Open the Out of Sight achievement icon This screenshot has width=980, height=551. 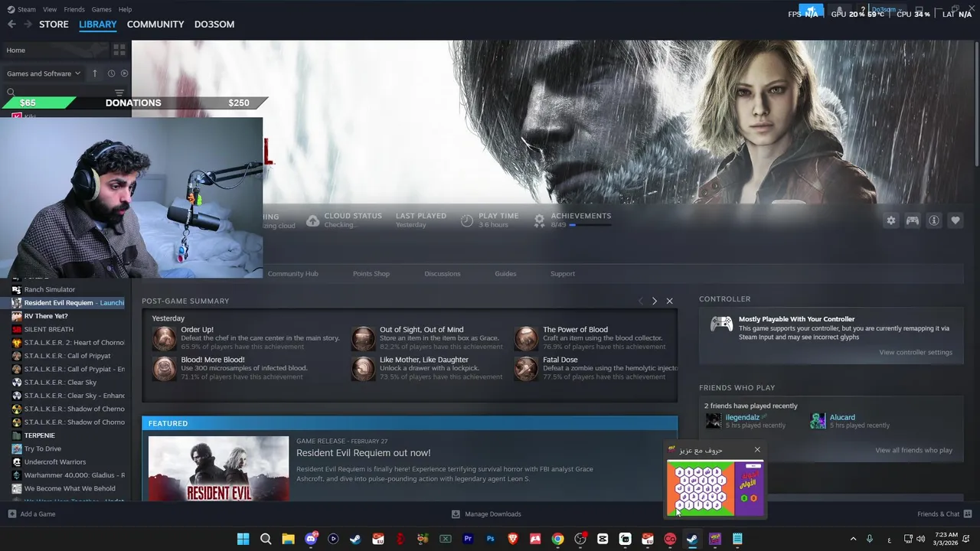[x=363, y=338]
